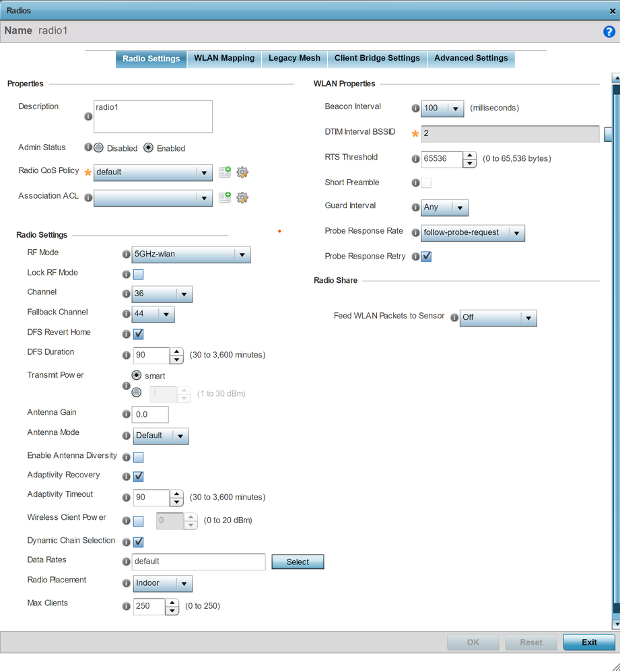This screenshot has height=672, width=620.
Task: Click the vertical scrollbar on the right
Action: 615,337
